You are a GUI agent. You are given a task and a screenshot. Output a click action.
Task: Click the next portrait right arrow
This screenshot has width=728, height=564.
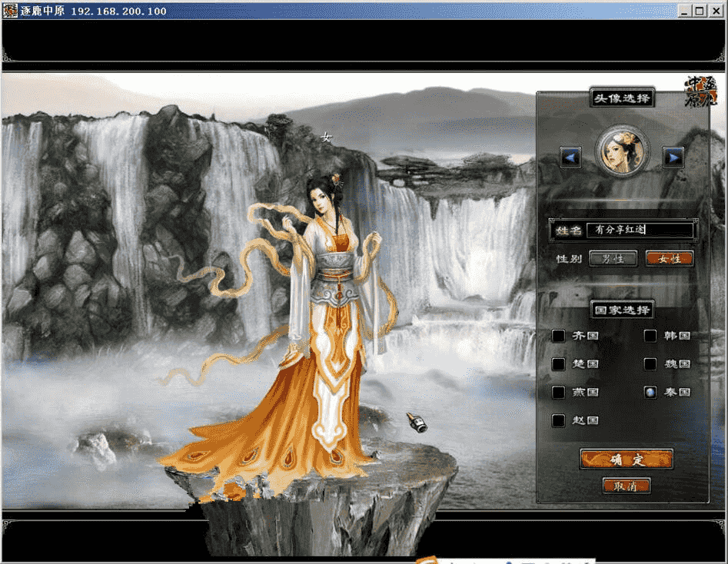673,158
